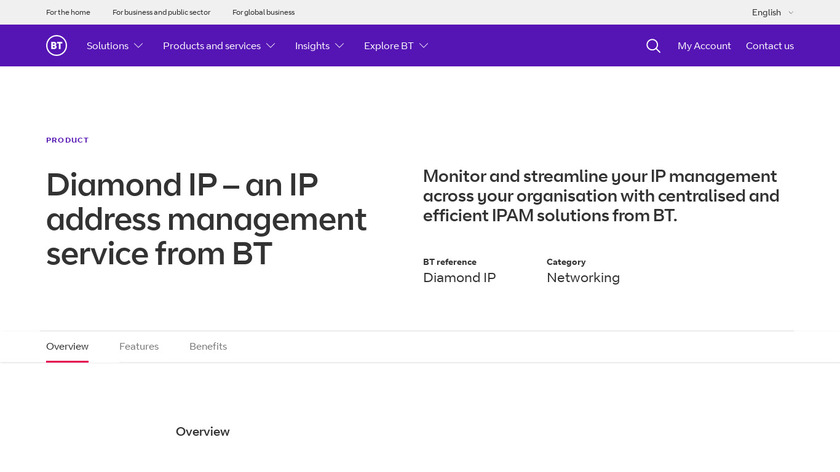840x472 pixels.
Task: Expand the Solutions menu
Action: pyautogui.click(x=115, y=46)
